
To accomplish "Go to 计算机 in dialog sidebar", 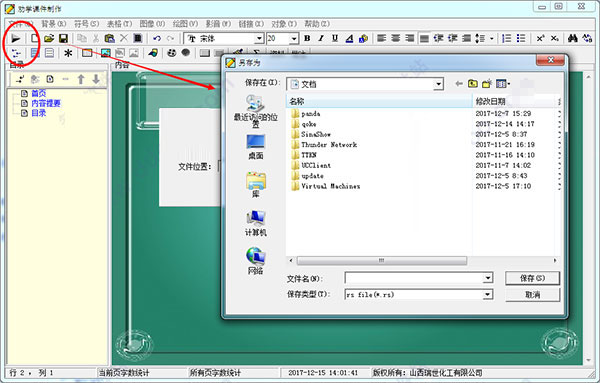I will tap(256, 223).
